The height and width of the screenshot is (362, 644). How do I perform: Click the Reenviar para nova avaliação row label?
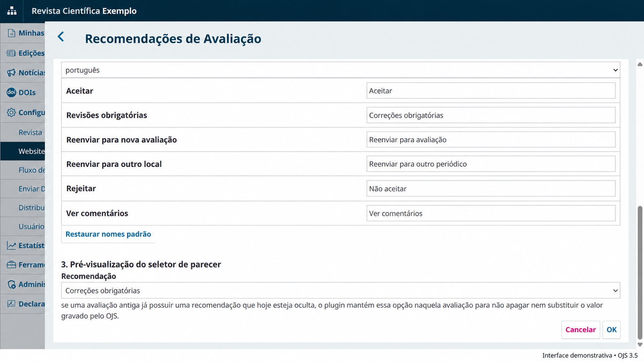point(121,140)
